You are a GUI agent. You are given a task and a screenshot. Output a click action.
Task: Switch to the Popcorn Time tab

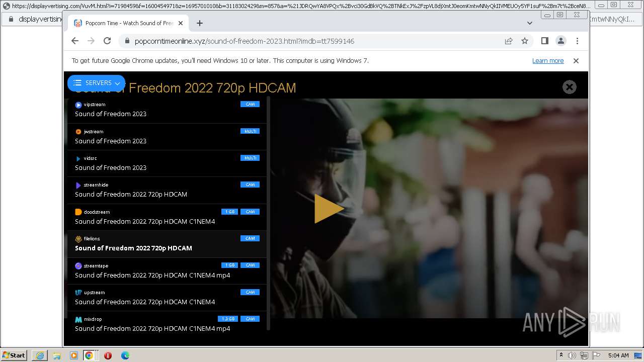pos(128,23)
